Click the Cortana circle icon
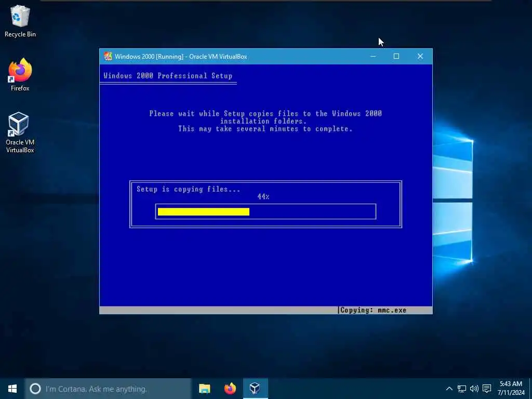The height and width of the screenshot is (399, 532). pos(35,389)
